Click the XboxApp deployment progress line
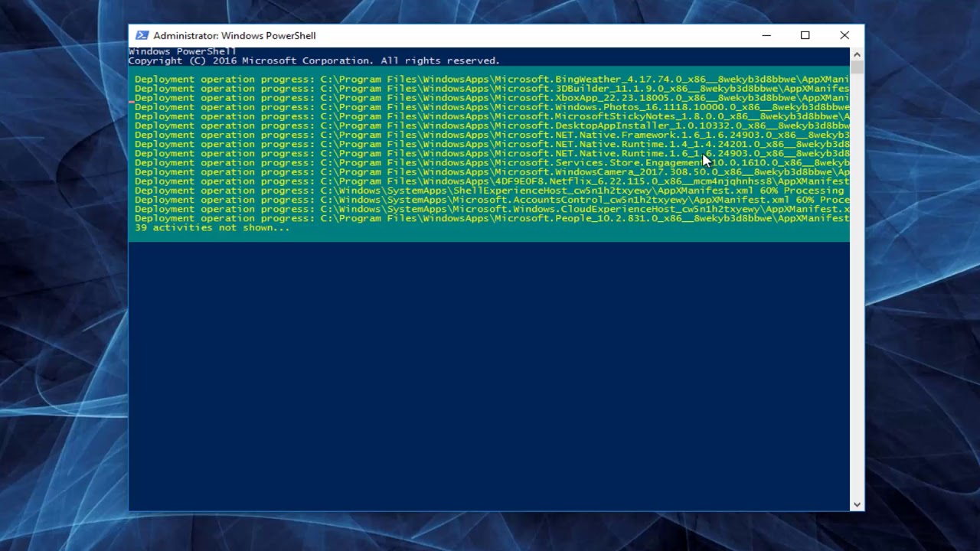 (x=492, y=98)
